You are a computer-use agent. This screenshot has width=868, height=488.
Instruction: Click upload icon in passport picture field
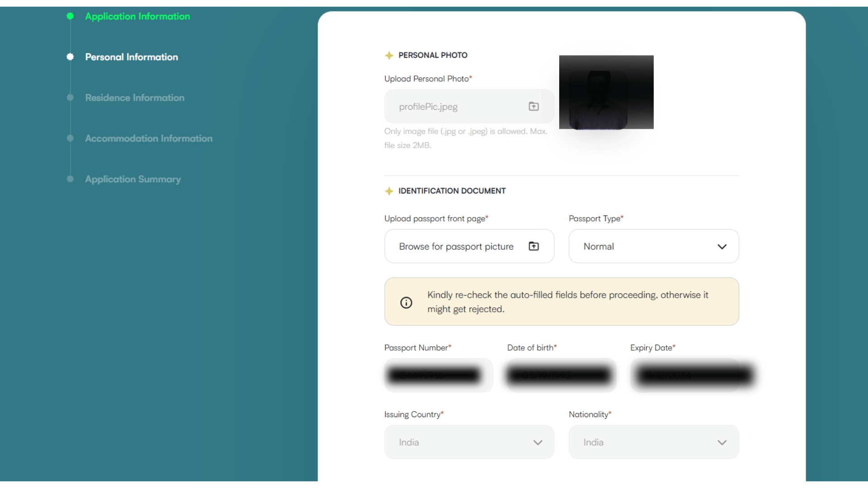[533, 246]
